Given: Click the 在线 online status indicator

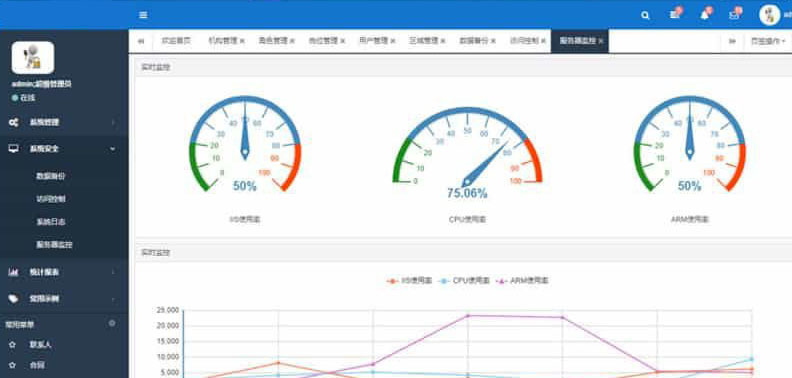Looking at the screenshot, I should pyautogui.click(x=23, y=98).
